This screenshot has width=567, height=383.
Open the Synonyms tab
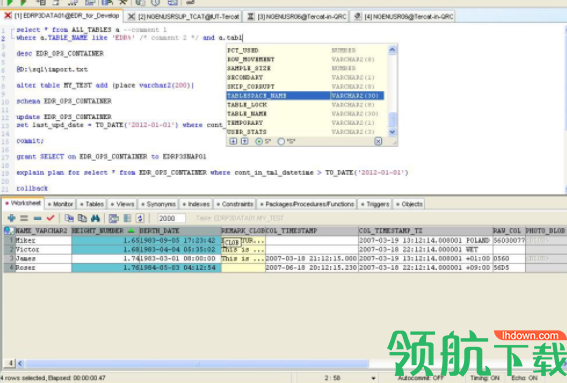click(158, 204)
